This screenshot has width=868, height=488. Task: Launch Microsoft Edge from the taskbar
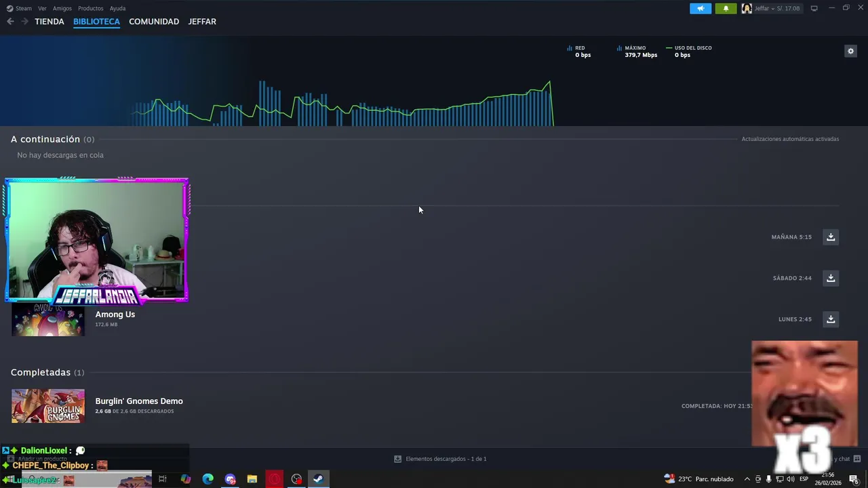tap(208, 479)
